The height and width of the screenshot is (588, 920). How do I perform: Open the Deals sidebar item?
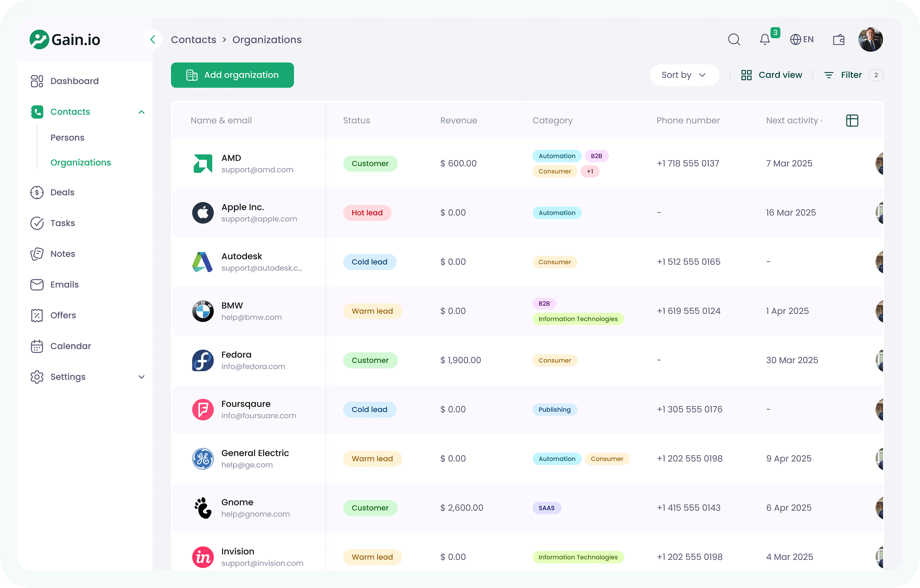click(x=62, y=192)
